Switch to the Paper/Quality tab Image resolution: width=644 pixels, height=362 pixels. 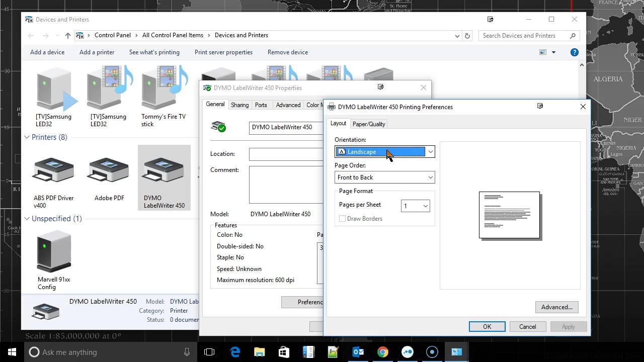click(x=369, y=124)
